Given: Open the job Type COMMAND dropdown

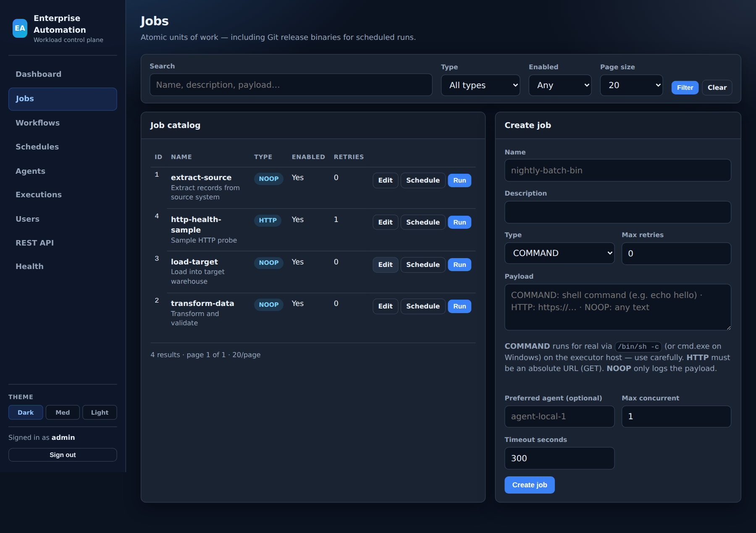Looking at the screenshot, I should pyautogui.click(x=559, y=253).
